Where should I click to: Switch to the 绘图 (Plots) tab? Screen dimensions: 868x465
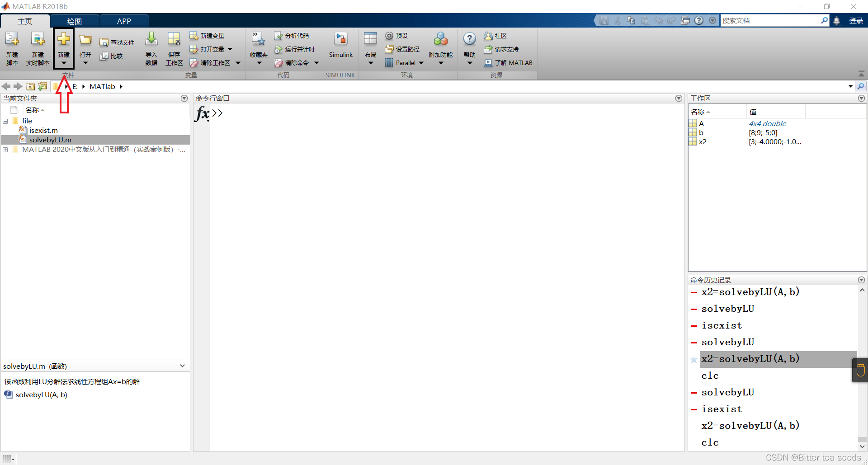[75, 21]
